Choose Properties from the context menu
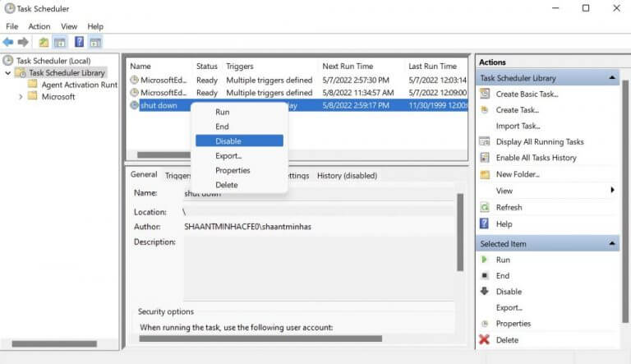 [239, 170]
